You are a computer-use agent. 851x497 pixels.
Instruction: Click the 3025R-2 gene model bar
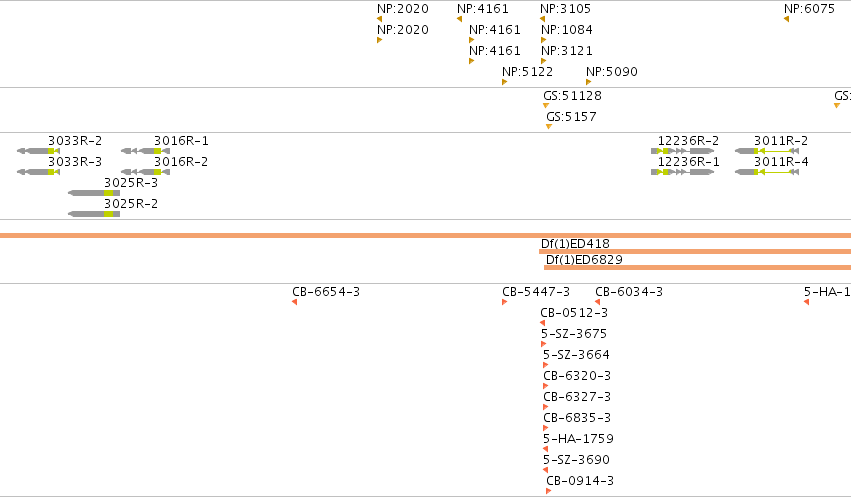tap(94, 214)
